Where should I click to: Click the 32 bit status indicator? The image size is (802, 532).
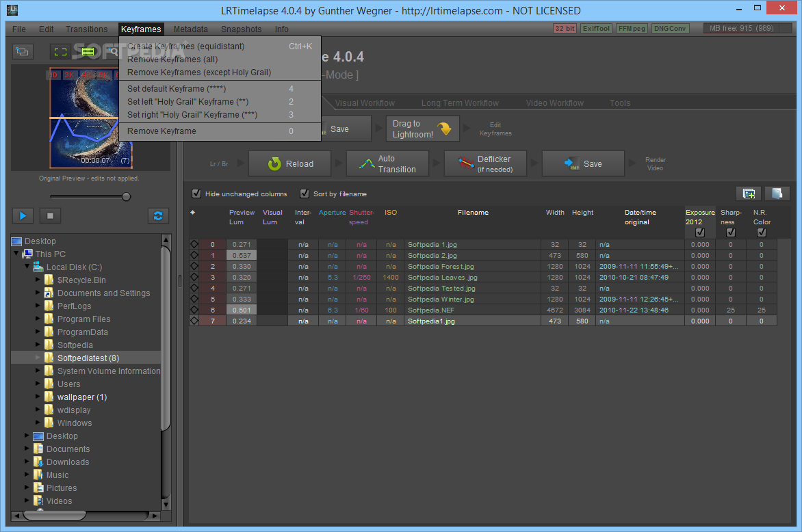point(565,29)
